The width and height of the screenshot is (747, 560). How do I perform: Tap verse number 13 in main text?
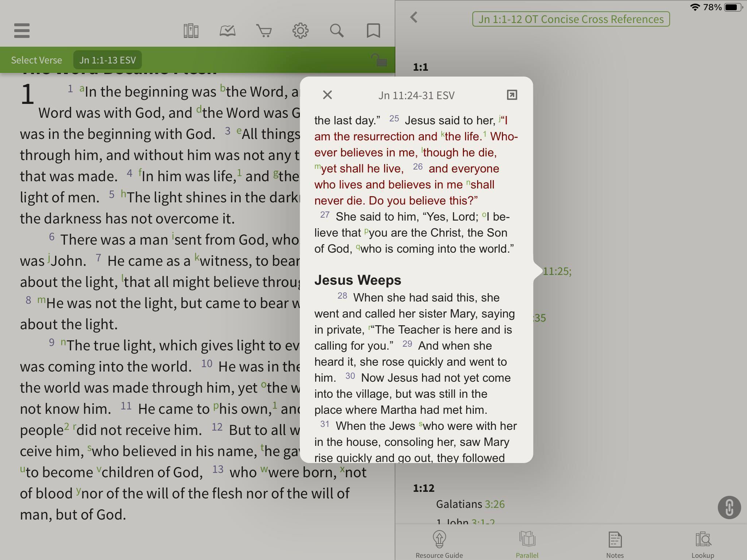[218, 469]
